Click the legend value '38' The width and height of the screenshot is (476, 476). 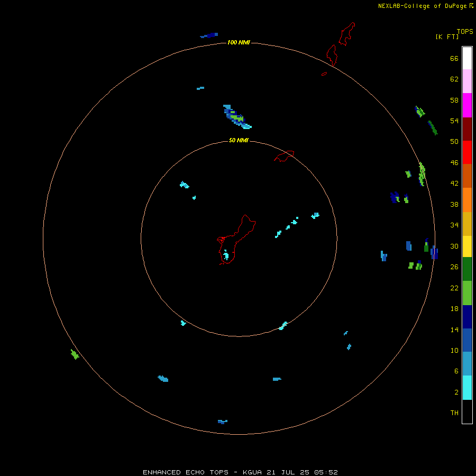point(454,205)
